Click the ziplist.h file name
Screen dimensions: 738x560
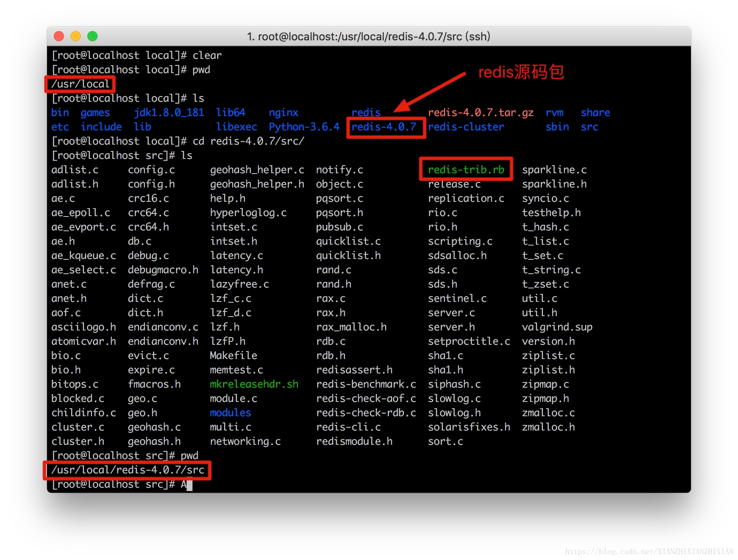click(x=548, y=370)
